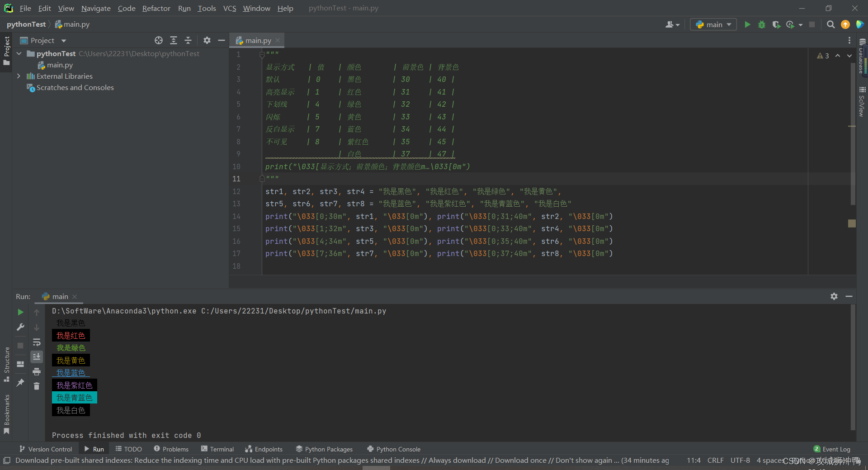This screenshot has width=868, height=470.
Task: Pin the Run tab using pin icon
Action: pos(20,383)
